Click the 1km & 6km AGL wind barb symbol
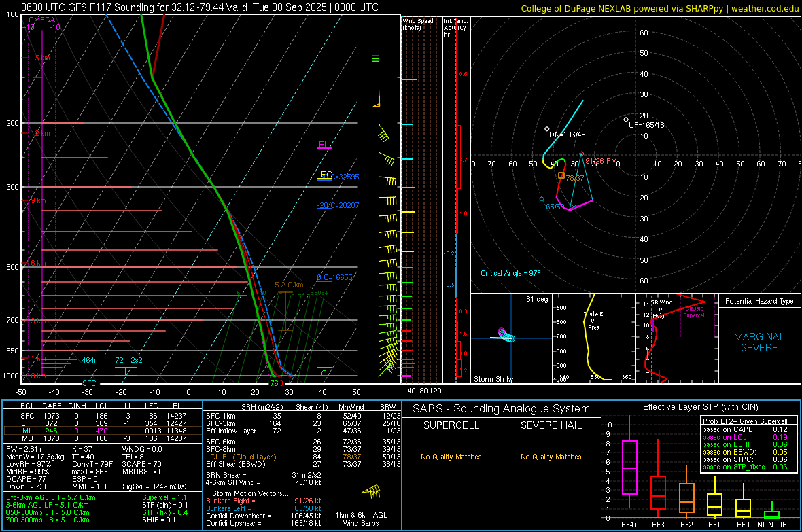Image resolution: width=802 pixels, height=532 pixels. [372, 491]
